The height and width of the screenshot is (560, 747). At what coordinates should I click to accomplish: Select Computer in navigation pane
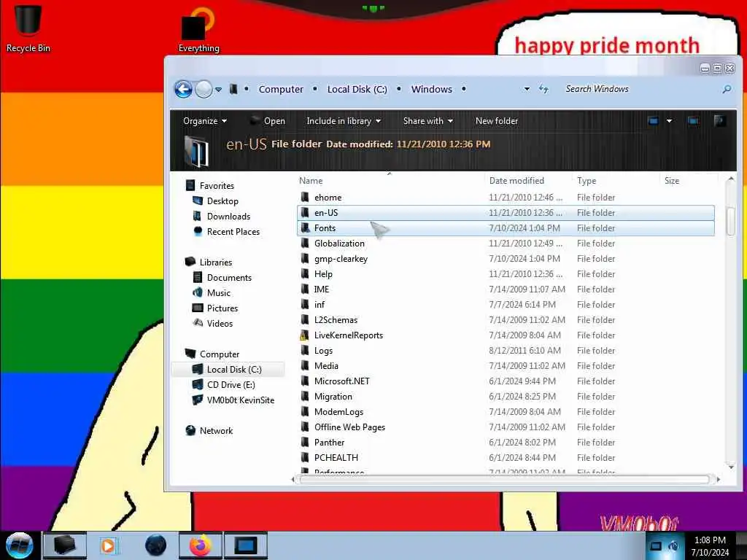point(219,354)
